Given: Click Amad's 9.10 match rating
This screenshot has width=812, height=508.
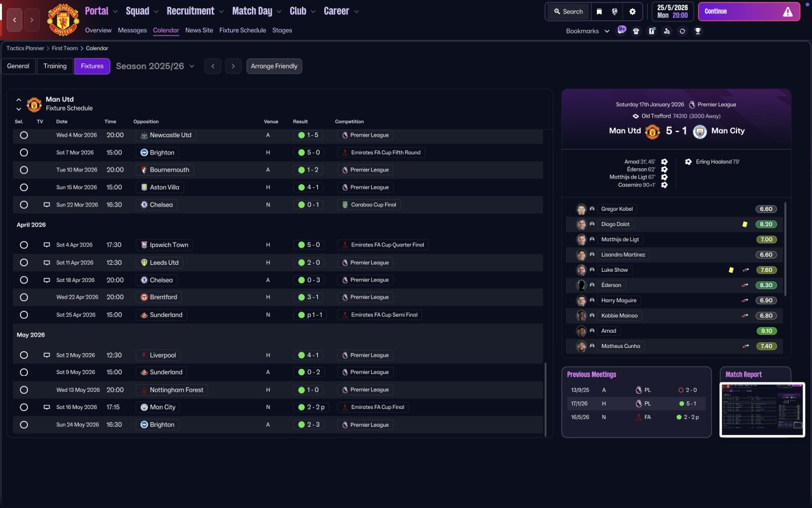Looking at the screenshot, I should click(766, 331).
